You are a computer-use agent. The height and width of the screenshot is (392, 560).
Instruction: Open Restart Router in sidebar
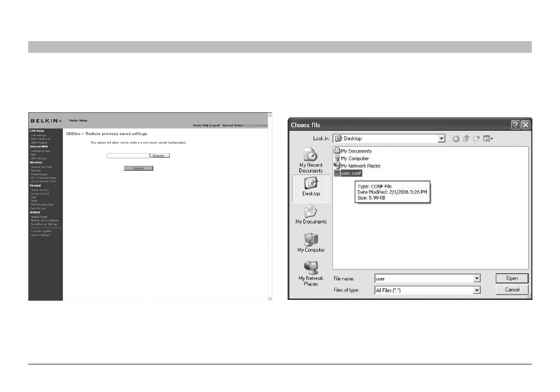39,217
